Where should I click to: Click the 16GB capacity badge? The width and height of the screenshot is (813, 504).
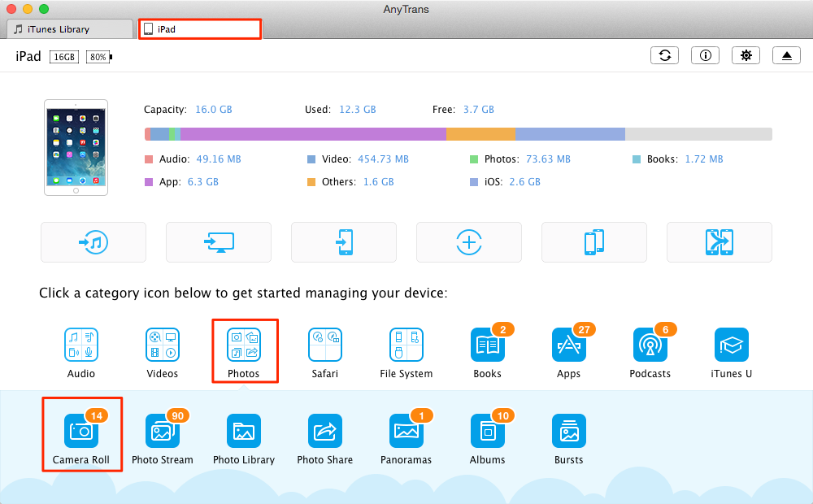click(64, 57)
